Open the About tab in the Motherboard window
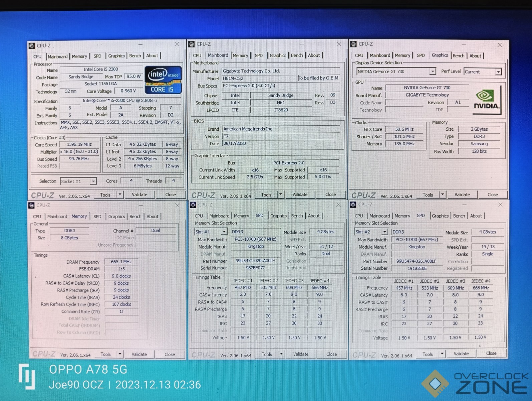532x401 pixels. [x=314, y=55]
